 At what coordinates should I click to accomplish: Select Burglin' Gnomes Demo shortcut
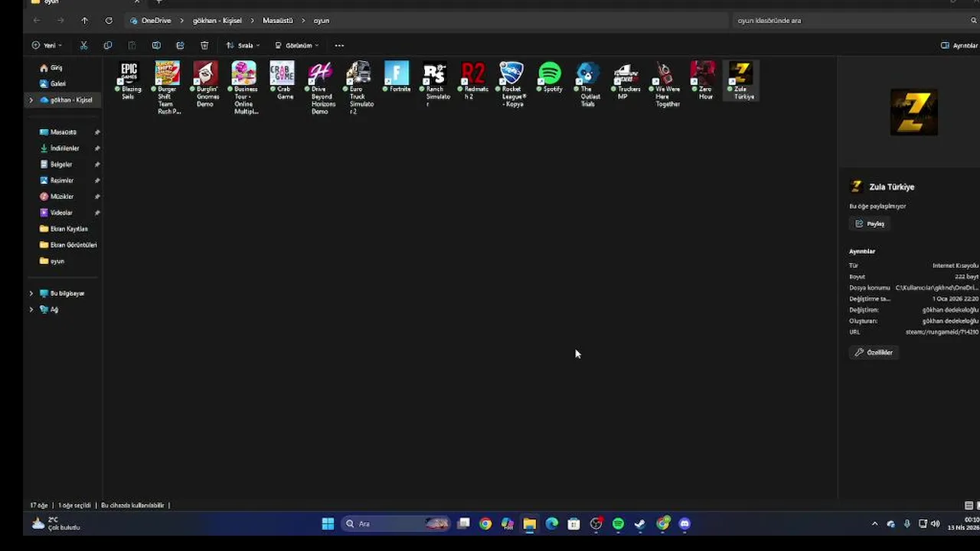click(x=205, y=85)
